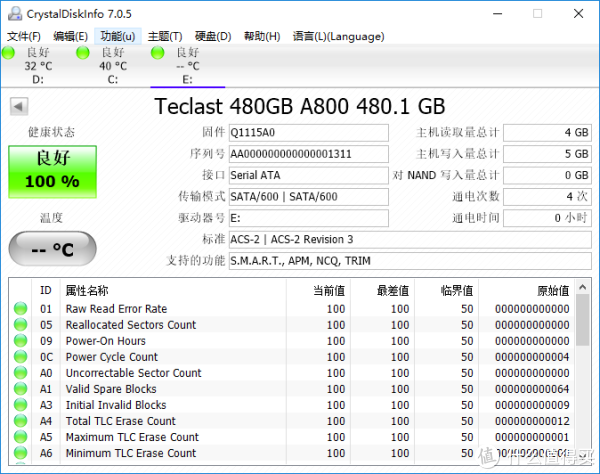
Task: Open the 文件(F) menu
Action: 24,36
